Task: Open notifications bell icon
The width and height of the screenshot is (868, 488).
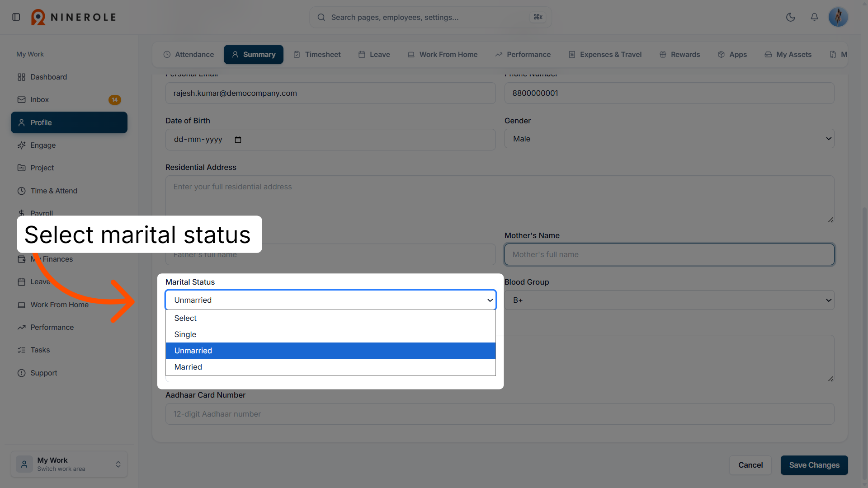Action: tap(814, 17)
